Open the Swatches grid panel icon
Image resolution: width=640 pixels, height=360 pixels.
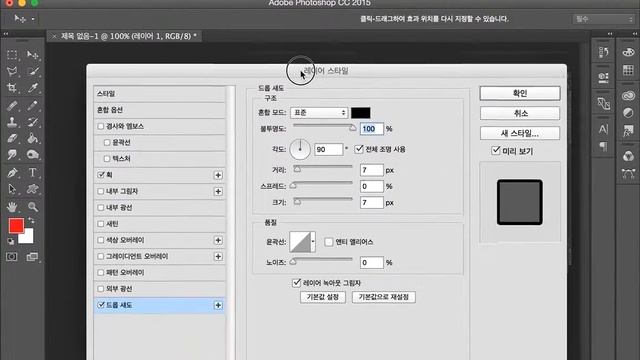click(628, 70)
